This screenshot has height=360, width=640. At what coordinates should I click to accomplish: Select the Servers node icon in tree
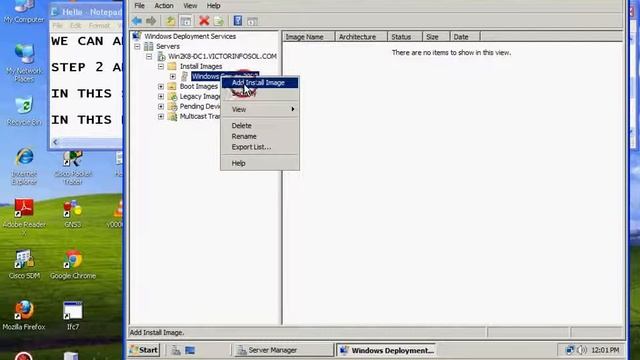point(149,46)
